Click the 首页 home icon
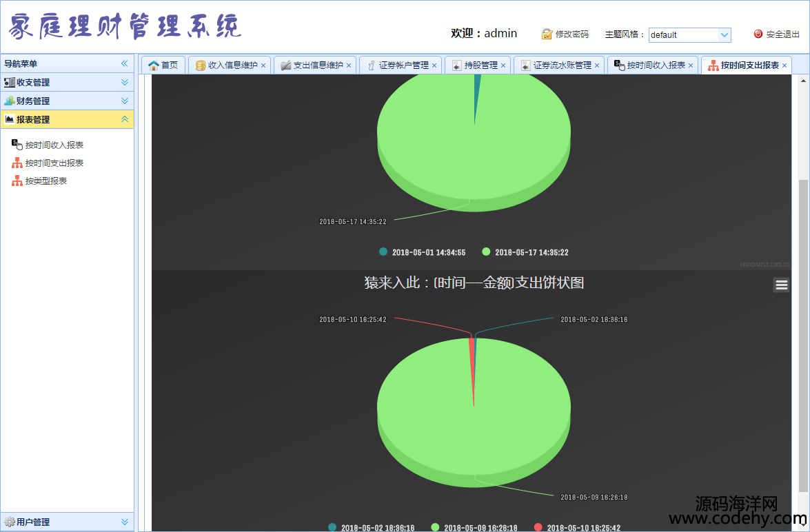The image size is (810, 532). pos(154,65)
